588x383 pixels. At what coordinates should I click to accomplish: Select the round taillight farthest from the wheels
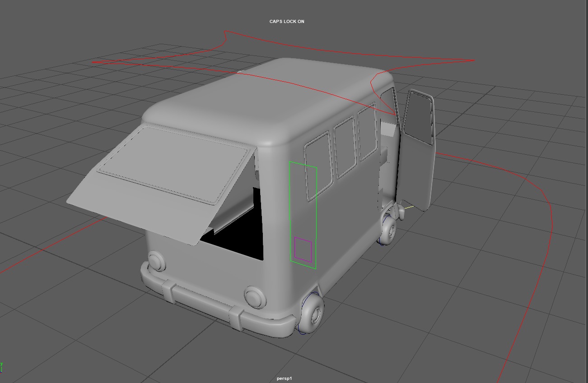tap(157, 261)
